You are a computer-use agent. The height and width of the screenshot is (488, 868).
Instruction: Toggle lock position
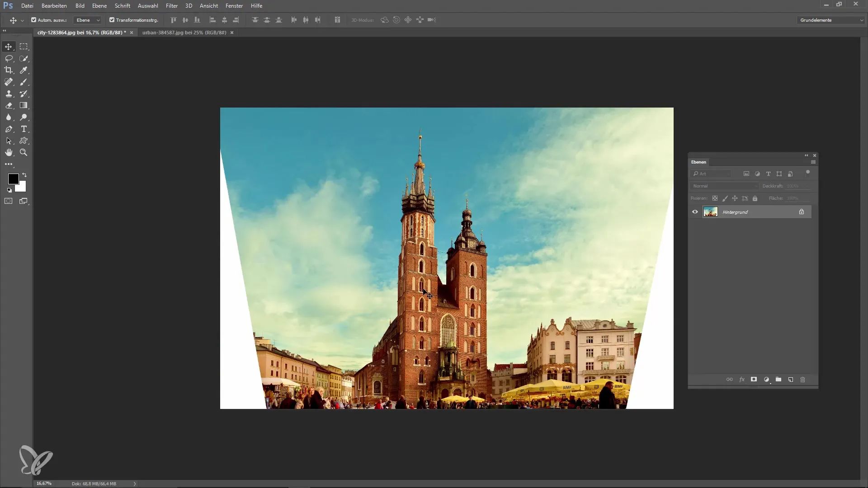point(735,198)
